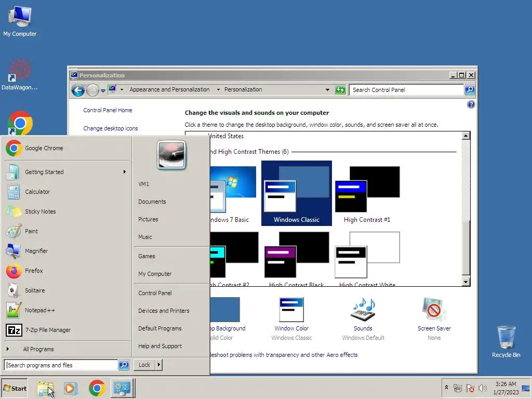
Task: Open Games from the Start menu
Action: point(147,256)
